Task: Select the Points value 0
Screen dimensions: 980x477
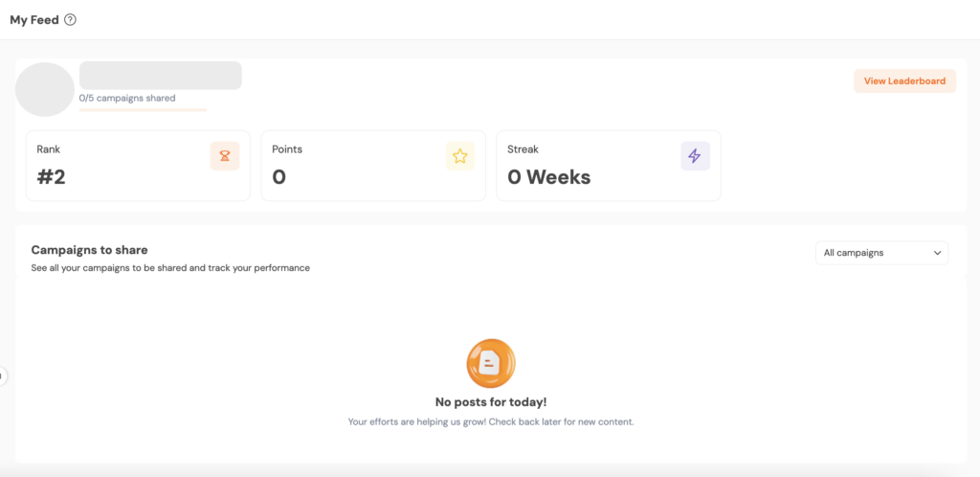Action: pyautogui.click(x=278, y=177)
